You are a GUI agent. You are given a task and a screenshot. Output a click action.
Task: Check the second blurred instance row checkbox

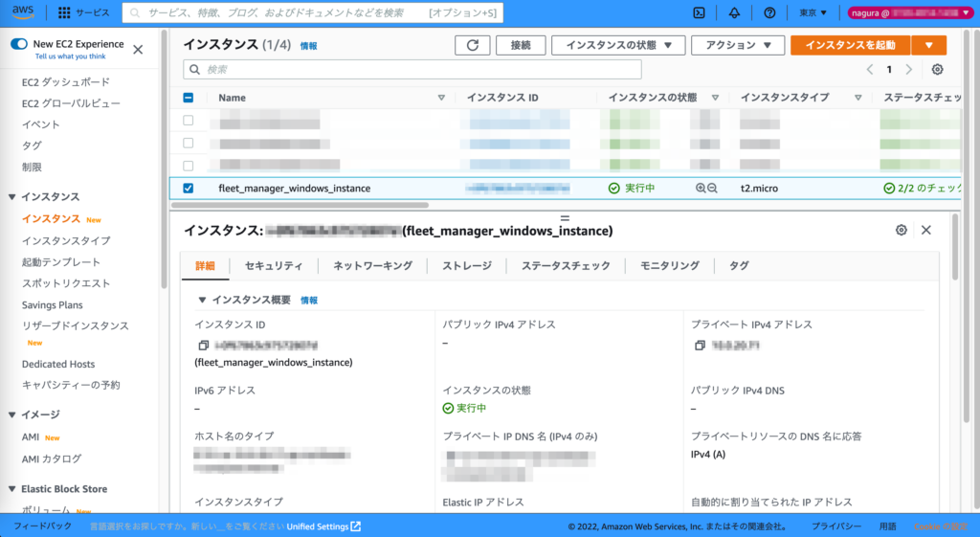189,144
